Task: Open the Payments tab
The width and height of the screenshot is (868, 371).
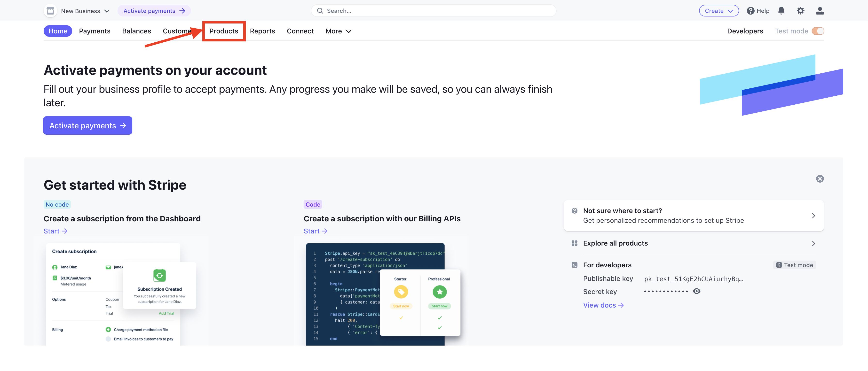Action: click(95, 31)
